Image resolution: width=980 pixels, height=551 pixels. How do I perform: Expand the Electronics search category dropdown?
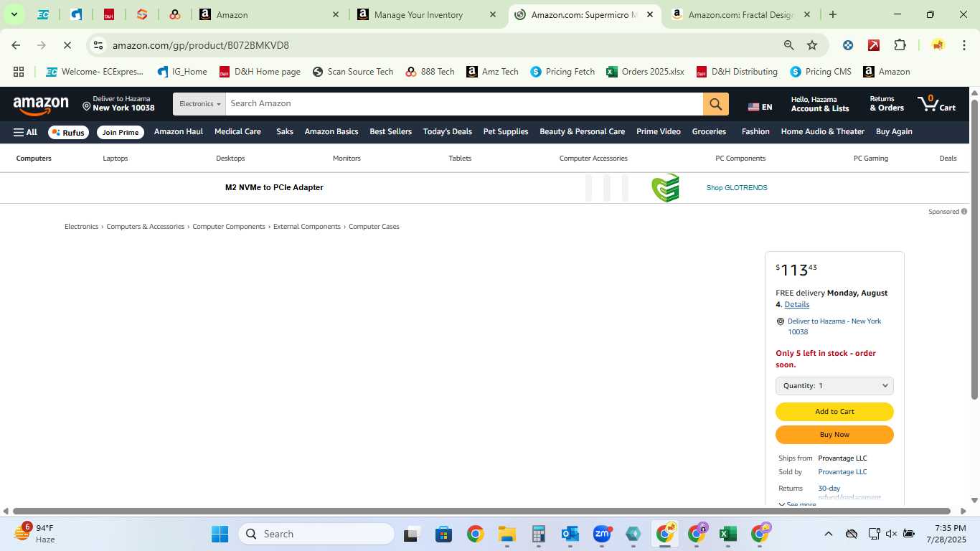pyautogui.click(x=199, y=104)
